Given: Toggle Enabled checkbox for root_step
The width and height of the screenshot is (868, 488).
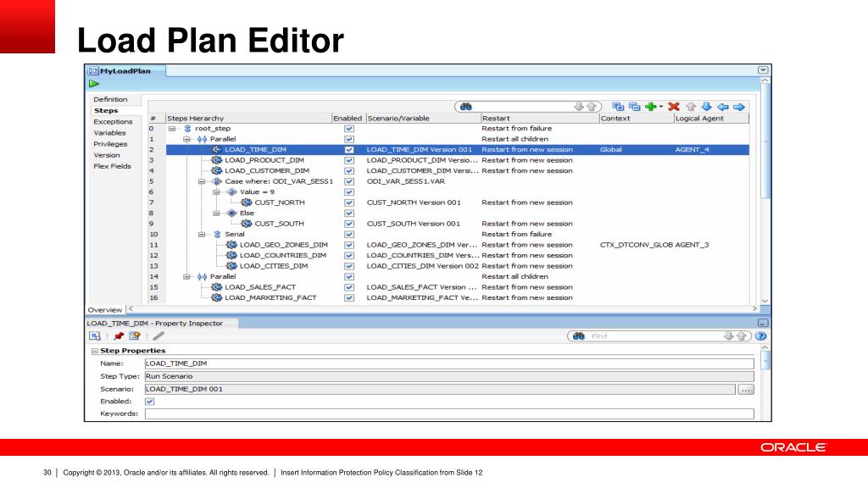Looking at the screenshot, I should [349, 129].
